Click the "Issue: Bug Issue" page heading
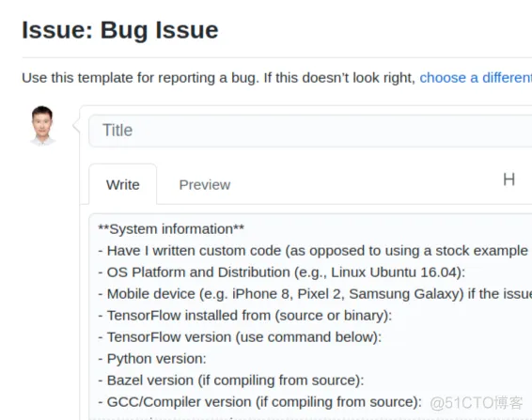Viewport: 532px width, 420px height. tap(120, 30)
